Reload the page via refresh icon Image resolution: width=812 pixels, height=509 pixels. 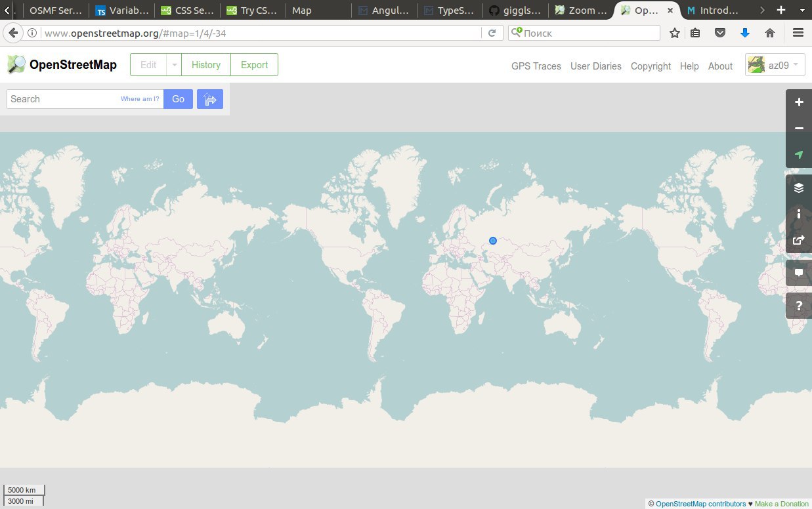[x=492, y=33]
